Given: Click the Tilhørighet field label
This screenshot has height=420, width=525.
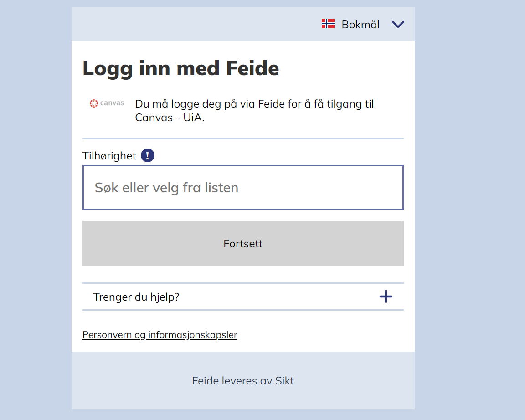Looking at the screenshot, I should tap(109, 156).
